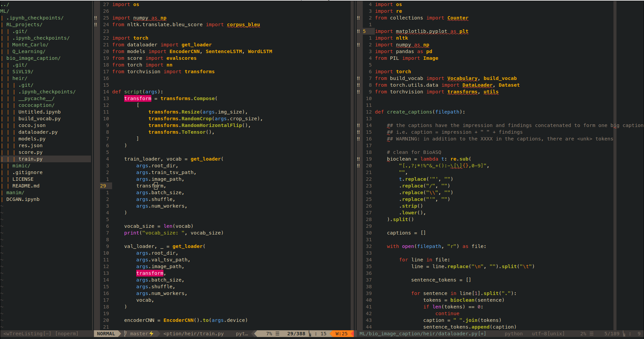Screen dimensions: 644x339
Task: Expand RL_projects/ folder in tree
Action: pos(24,25)
